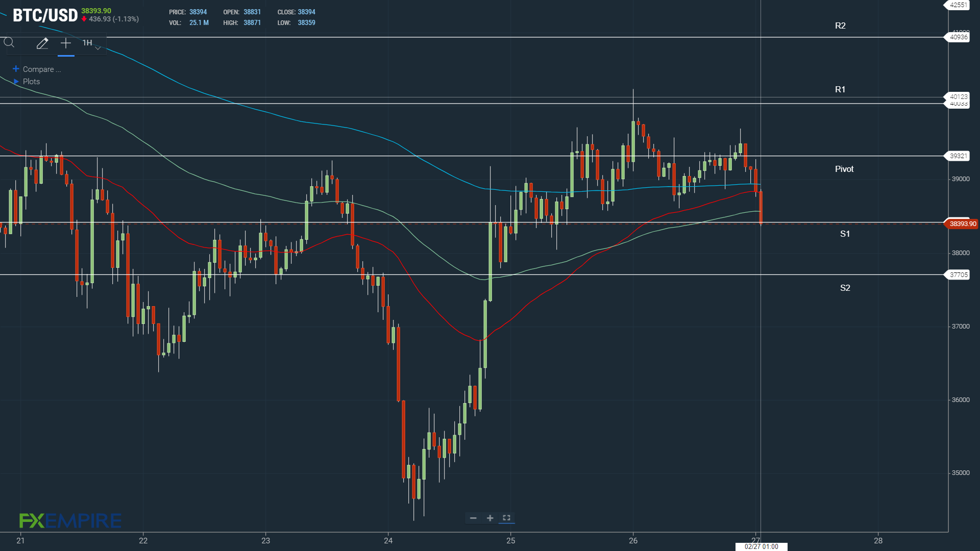Image resolution: width=980 pixels, height=551 pixels.
Task: Click date 22 on time axis
Action: click(143, 540)
